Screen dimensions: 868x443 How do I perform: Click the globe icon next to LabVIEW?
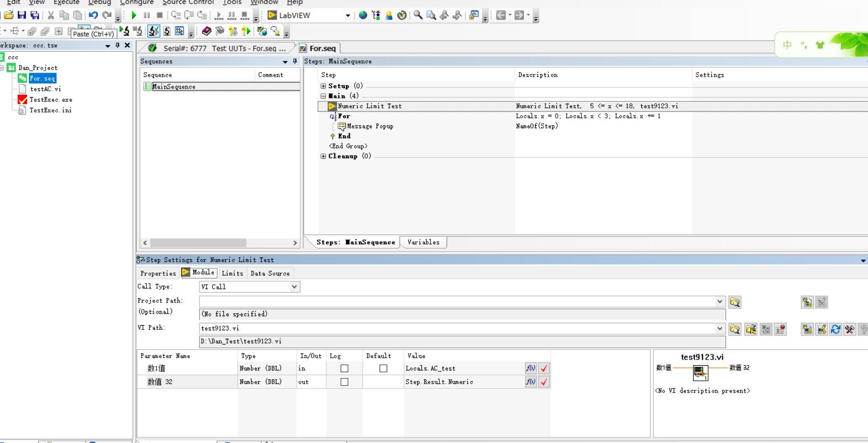pos(363,15)
